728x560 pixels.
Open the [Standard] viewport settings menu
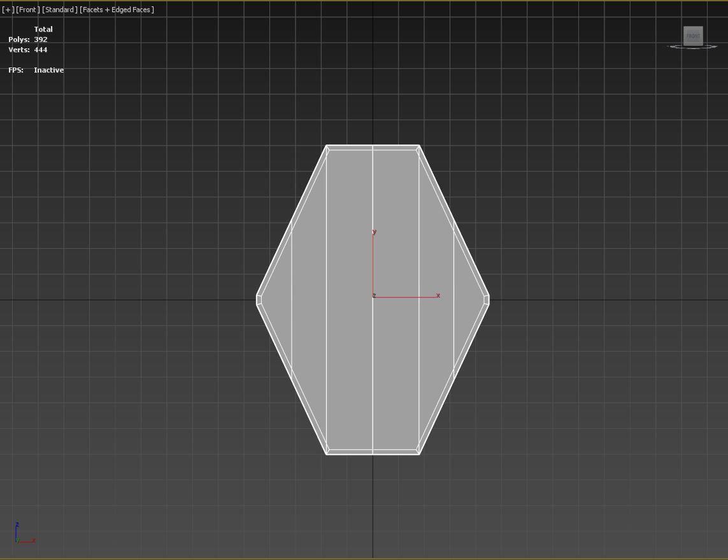click(60, 10)
